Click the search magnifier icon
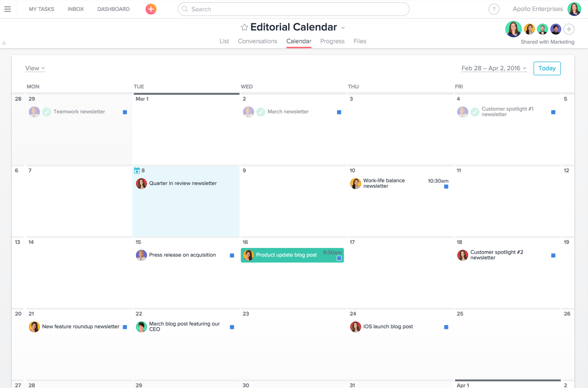The image size is (588, 388). (x=185, y=9)
